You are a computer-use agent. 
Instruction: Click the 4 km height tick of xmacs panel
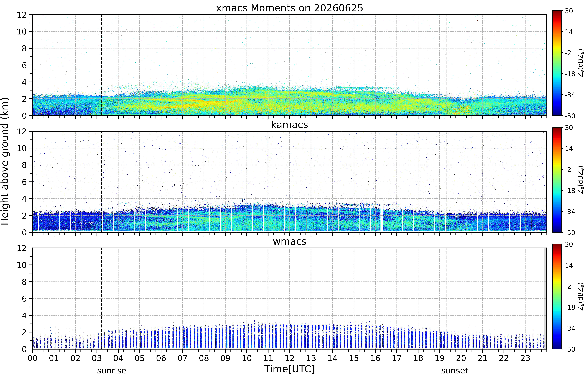tap(24, 82)
